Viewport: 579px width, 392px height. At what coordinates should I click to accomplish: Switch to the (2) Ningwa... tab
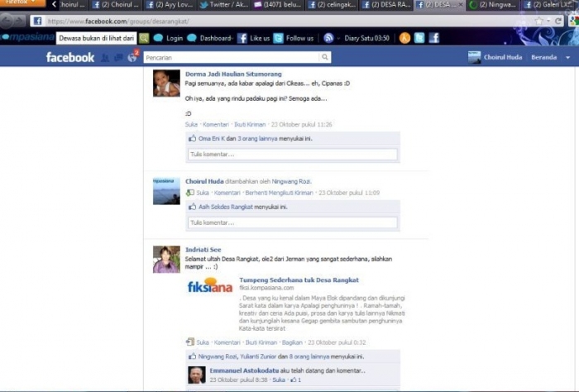pos(493,5)
